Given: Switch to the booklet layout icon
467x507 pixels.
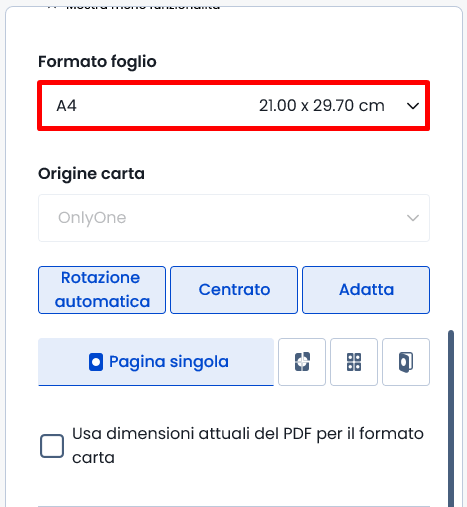Looking at the screenshot, I should coord(406,362).
